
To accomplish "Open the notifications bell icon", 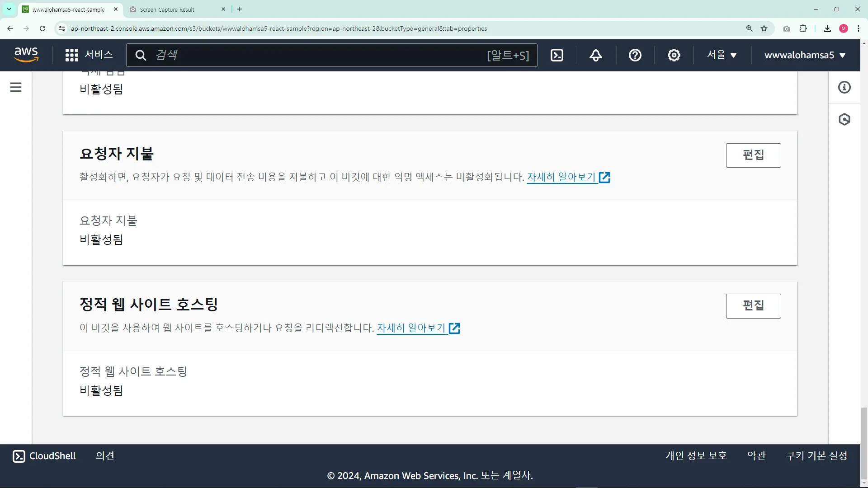I will point(596,55).
